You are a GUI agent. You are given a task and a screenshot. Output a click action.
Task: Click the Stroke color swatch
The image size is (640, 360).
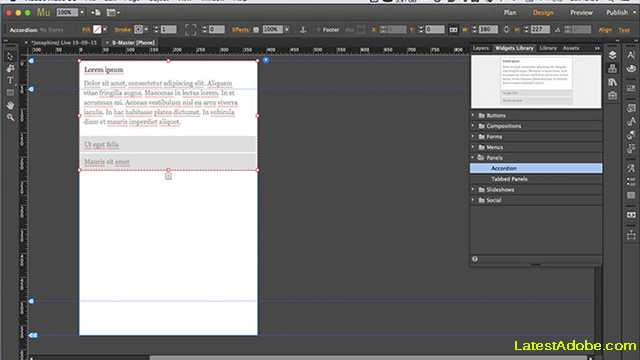138,29
